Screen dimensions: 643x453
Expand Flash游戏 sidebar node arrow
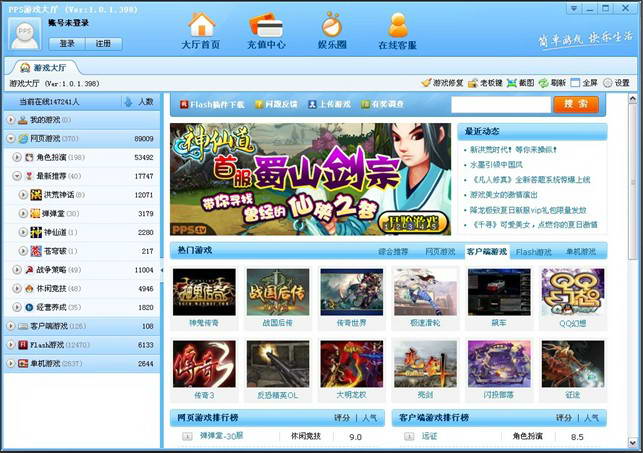pos(11,345)
